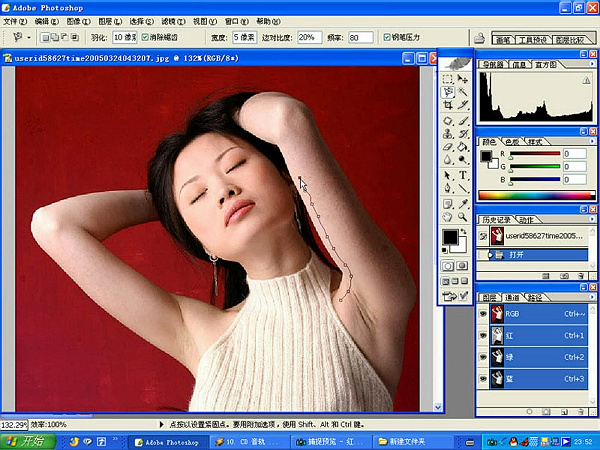Load channel as selection icon

click(529, 412)
